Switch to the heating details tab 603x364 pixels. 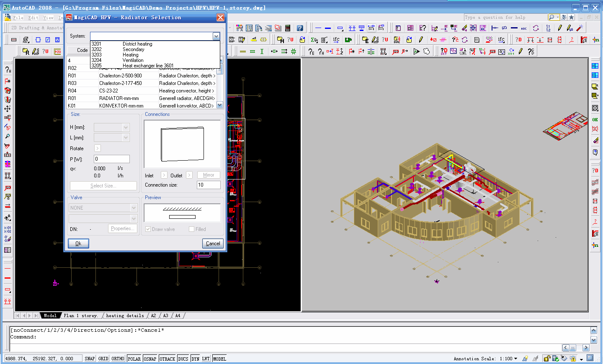(x=125, y=316)
